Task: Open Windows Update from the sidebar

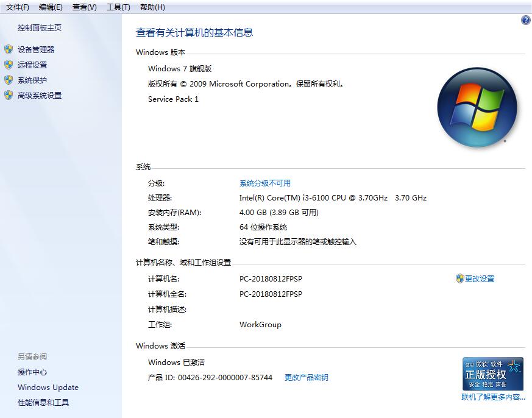Action: click(48, 387)
